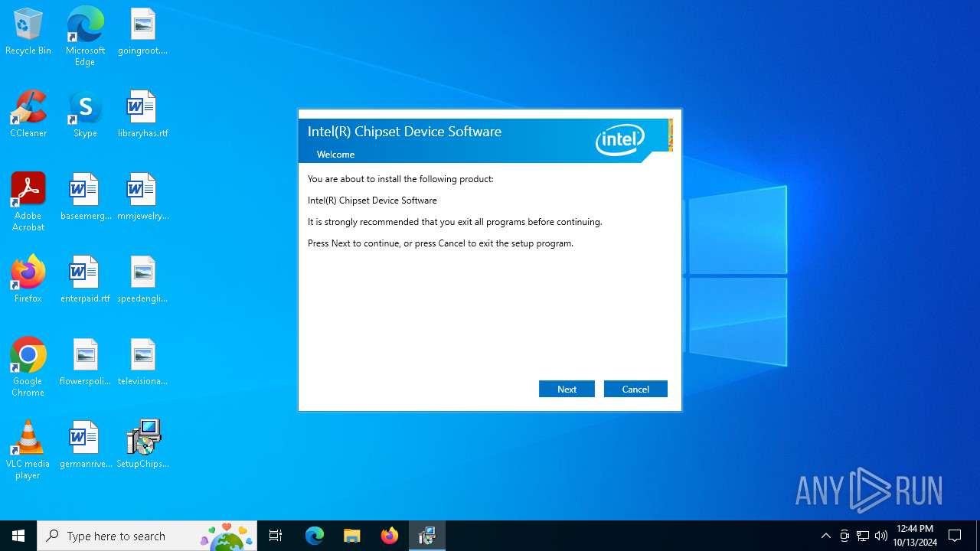Select the goingroot image file icon

click(142, 32)
